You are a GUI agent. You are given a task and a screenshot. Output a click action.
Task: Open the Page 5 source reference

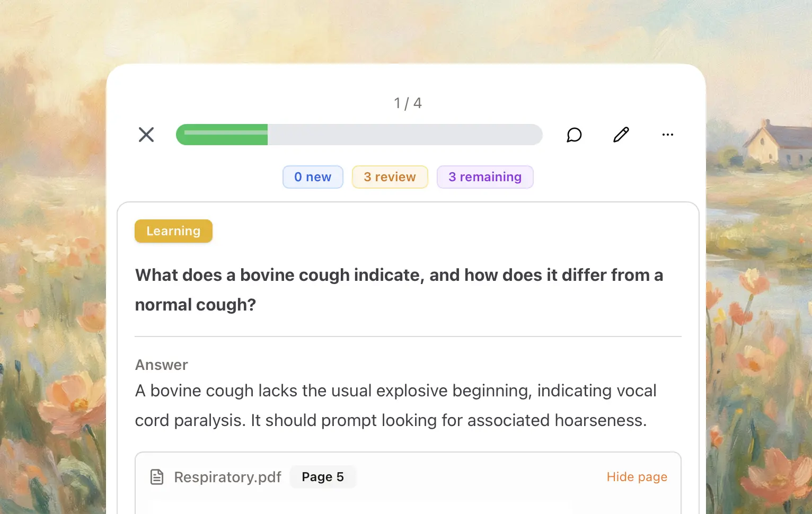pos(323,476)
